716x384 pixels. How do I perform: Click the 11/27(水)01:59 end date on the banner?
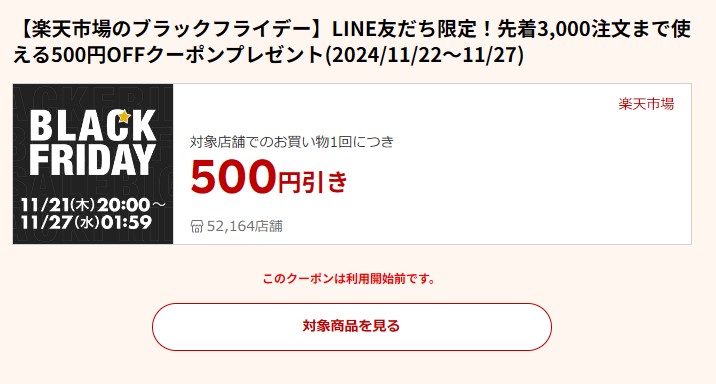point(86,222)
